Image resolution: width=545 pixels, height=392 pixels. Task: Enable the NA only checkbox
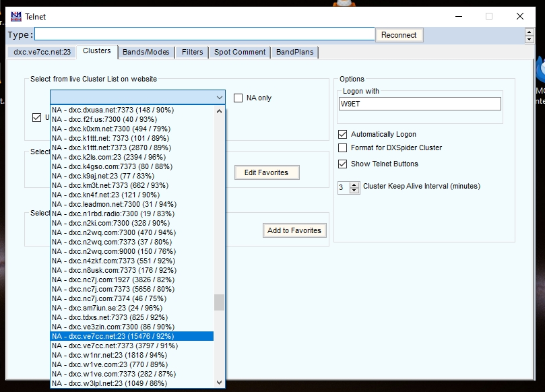coord(238,98)
